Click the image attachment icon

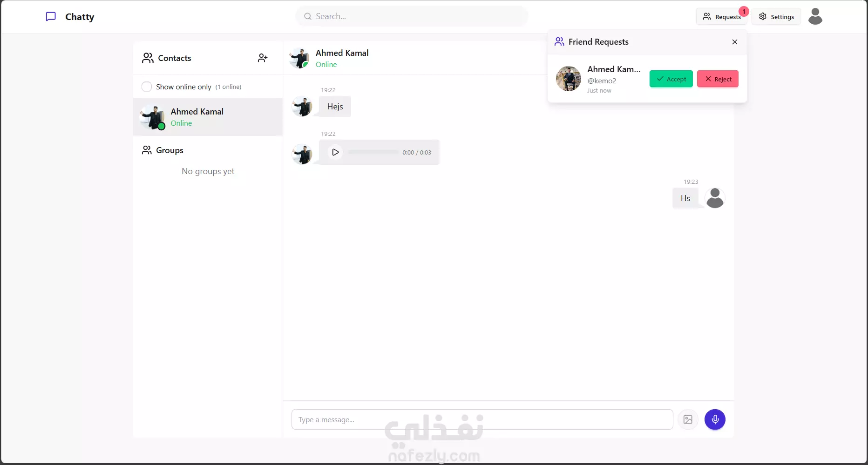click(688, 419)
